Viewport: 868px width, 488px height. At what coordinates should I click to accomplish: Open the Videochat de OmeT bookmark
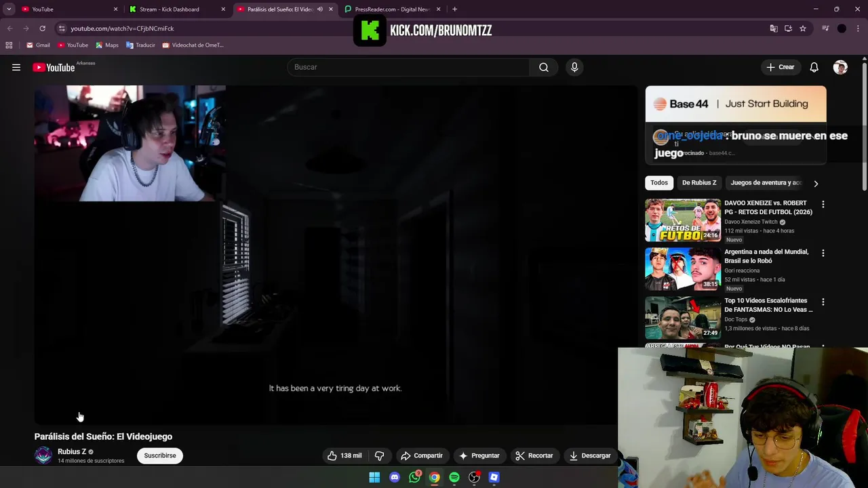tap(193, 45)
